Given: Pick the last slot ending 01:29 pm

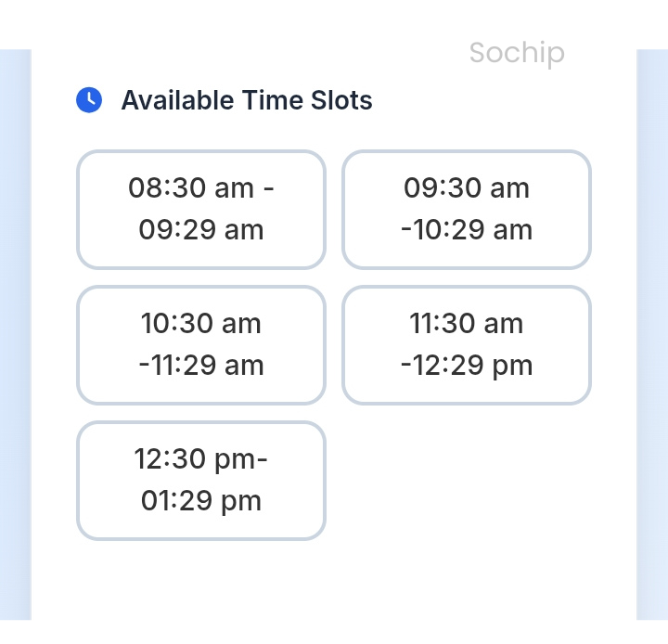Looking at the screenshot, I should coord(201,481).
